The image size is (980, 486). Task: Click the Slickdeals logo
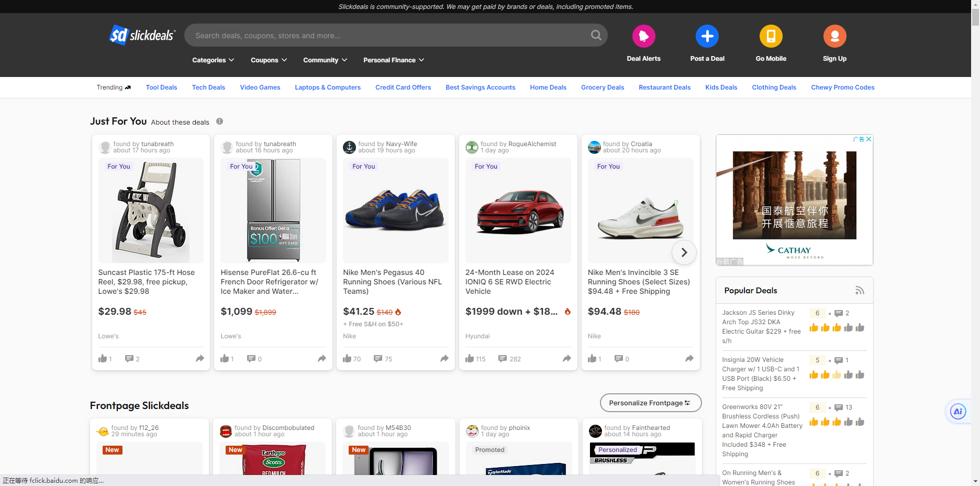[x=142, y=35]
